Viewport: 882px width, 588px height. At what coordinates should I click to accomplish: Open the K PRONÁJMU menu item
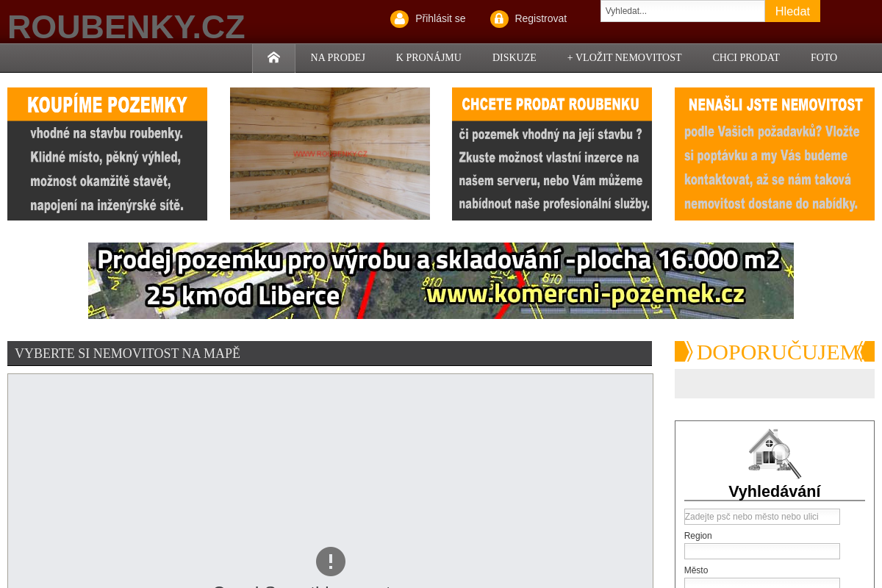pos(429,57)
